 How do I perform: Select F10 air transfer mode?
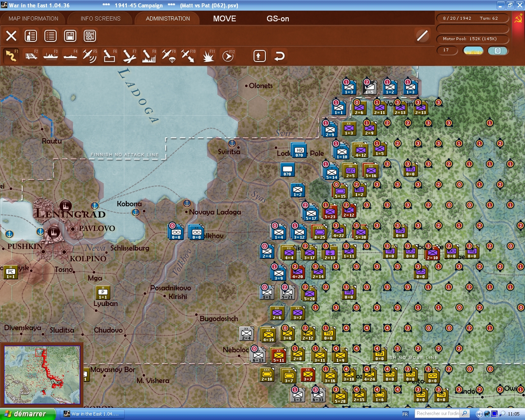pos(188,56)
